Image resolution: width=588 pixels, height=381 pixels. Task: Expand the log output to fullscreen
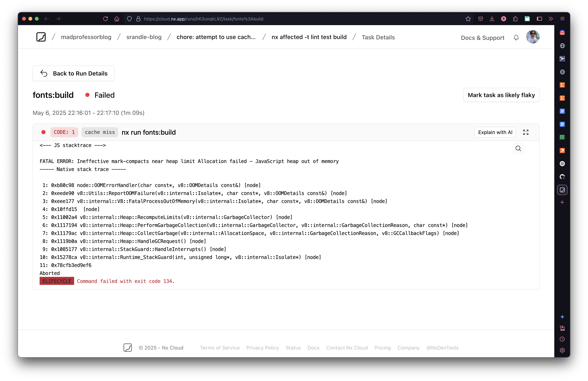tap(526, 132)
